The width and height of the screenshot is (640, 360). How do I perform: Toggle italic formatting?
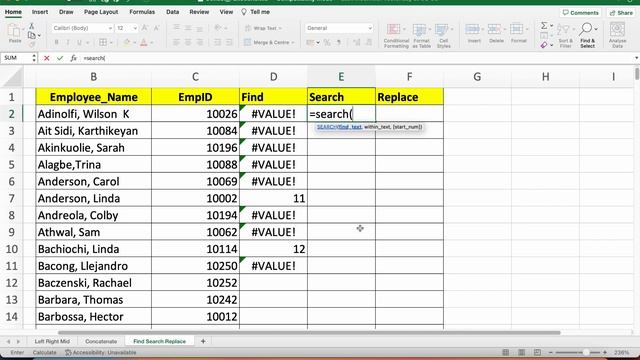coord(68,42)
